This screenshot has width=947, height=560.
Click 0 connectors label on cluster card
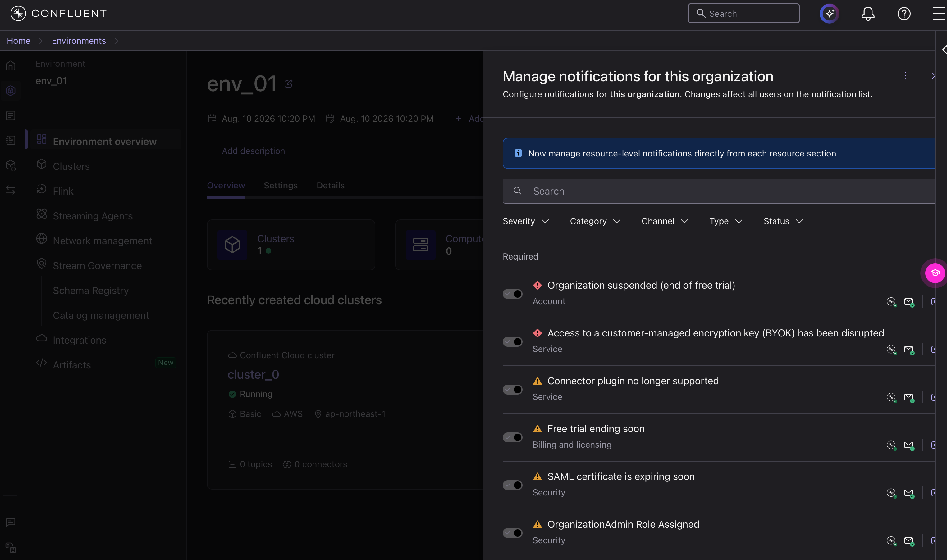321,464
